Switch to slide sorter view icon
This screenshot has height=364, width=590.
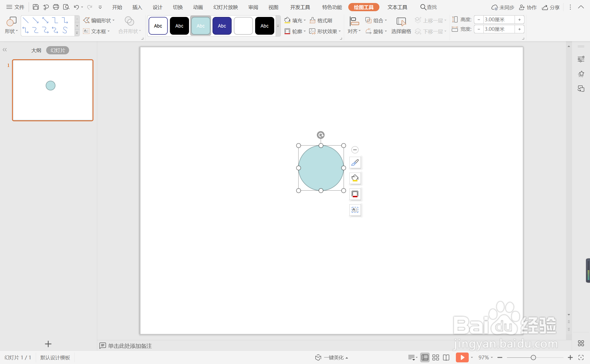pyautogui.click(x=436, y=357)
